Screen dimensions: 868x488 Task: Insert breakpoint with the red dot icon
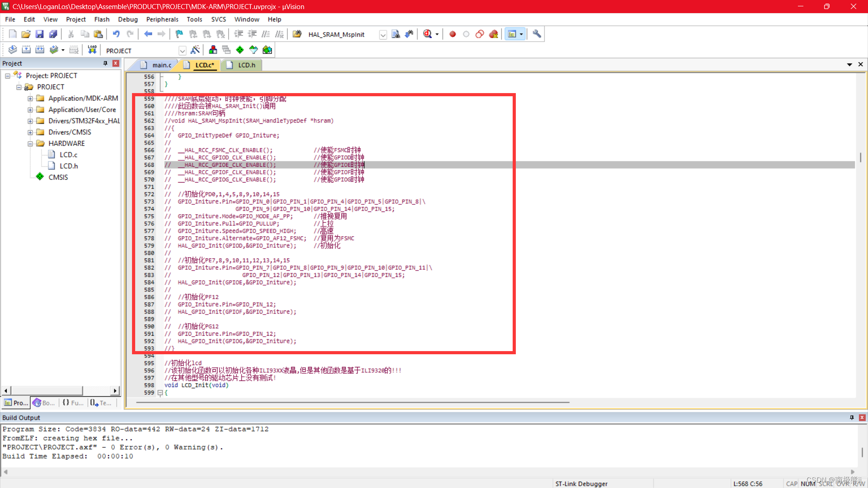[x=453, y=34]
